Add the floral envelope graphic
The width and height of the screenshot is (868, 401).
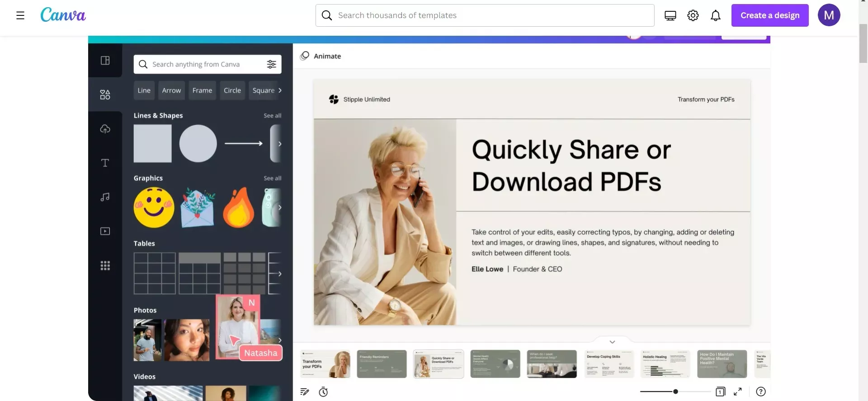click(198, 208)
